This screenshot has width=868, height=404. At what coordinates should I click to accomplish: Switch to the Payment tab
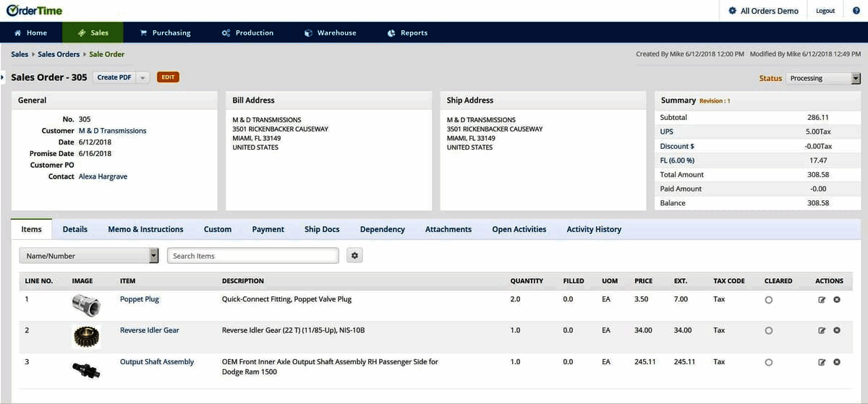(x=268, y=229)
